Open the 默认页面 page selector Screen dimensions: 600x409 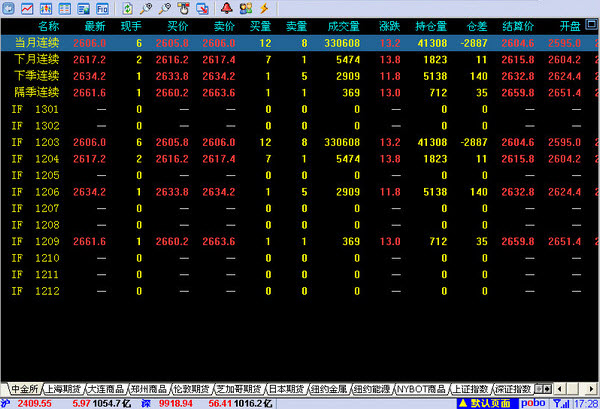click(x=488, y=404)
